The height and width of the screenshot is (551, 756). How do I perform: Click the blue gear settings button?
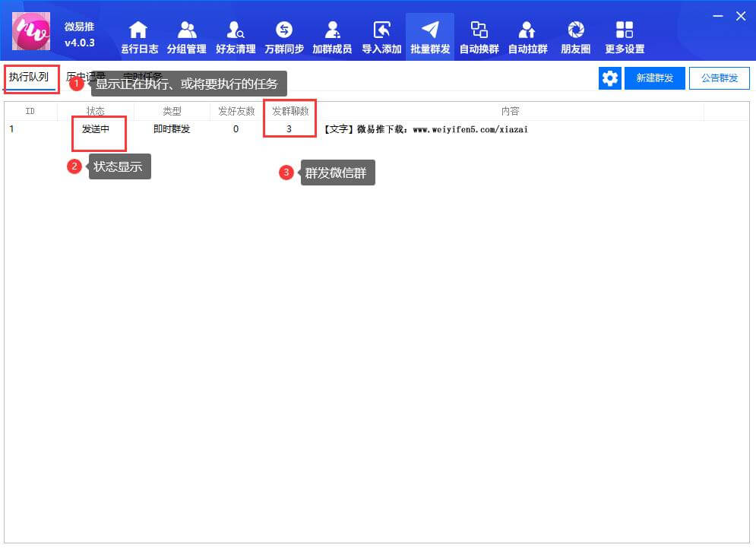(609, 78)
